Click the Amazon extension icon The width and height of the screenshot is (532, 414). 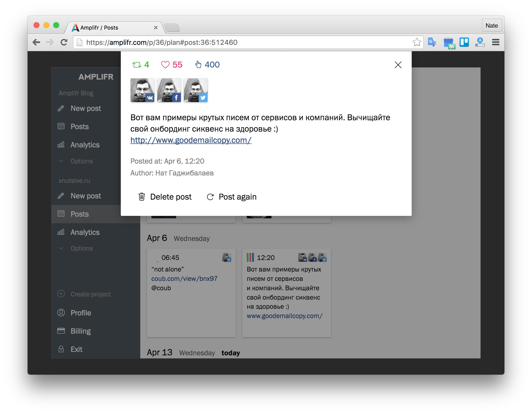[480, 42]
